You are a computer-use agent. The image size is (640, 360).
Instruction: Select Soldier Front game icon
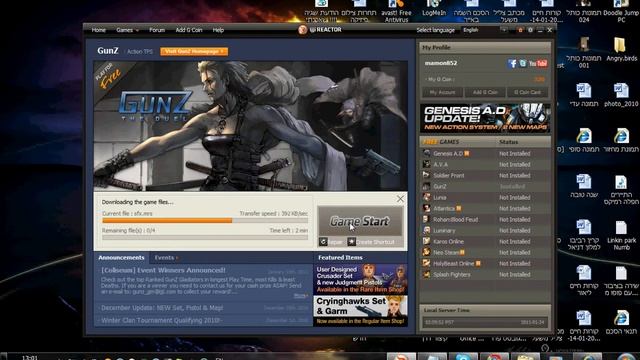(x=427, y=175)
